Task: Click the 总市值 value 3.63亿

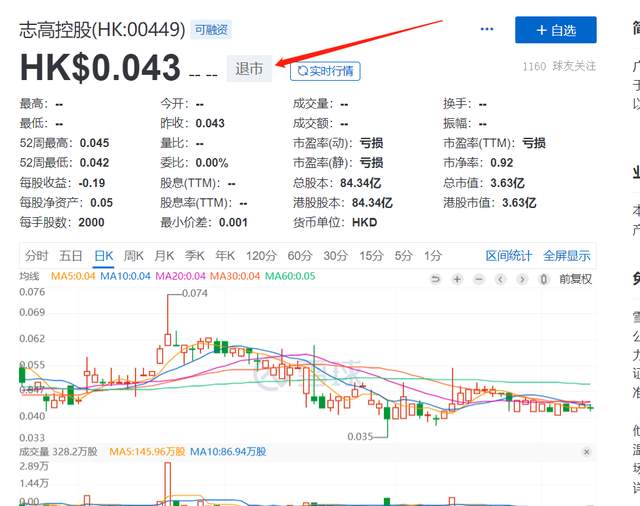Action: 507,183
